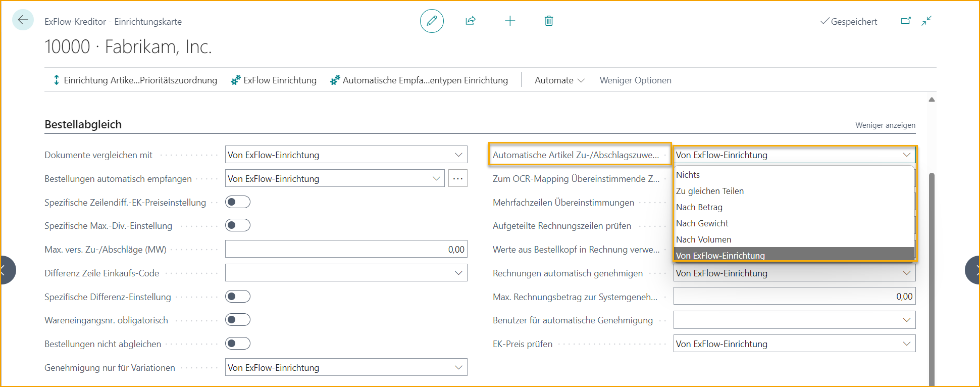Viewport: 980px width, 387px height.
Task: Click Werte aus Bestellkopf in Rechnung label
Action: [576, 249]
